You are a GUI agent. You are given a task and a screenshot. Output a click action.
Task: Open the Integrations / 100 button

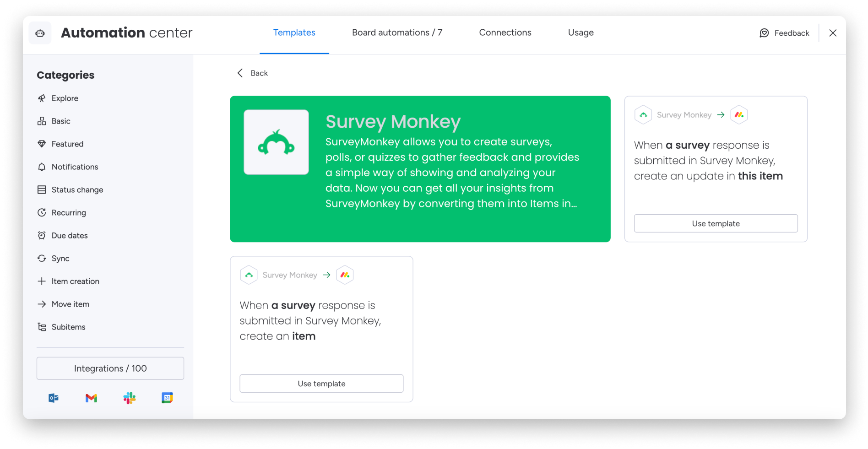(110, 368)
